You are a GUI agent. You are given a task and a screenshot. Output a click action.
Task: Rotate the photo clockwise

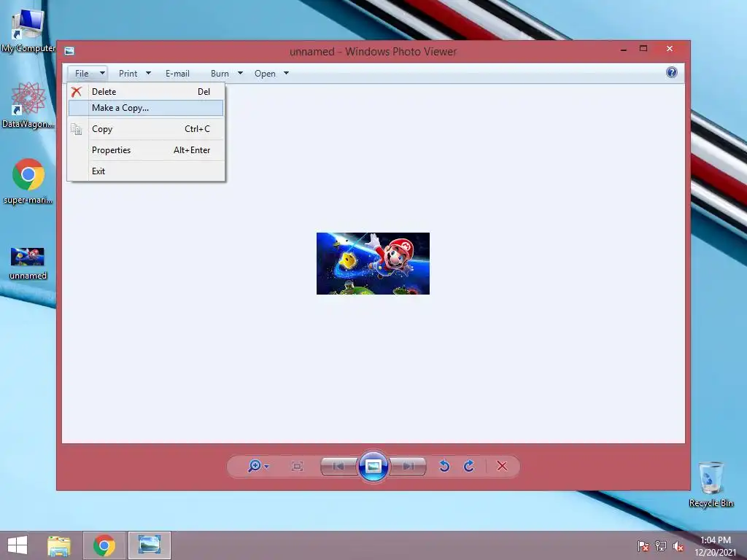click(x=469, y=466)
